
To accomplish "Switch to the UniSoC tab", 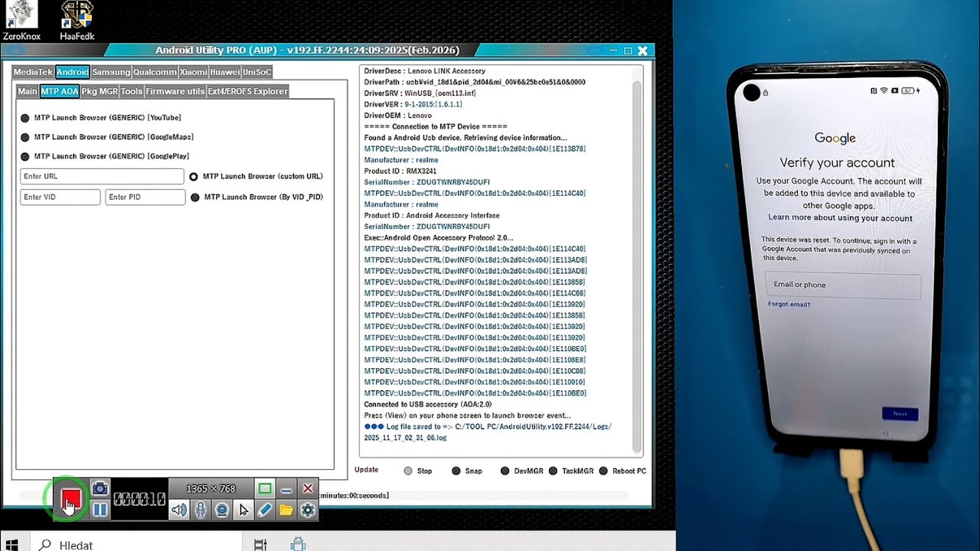I will click(x=257, y=72).
